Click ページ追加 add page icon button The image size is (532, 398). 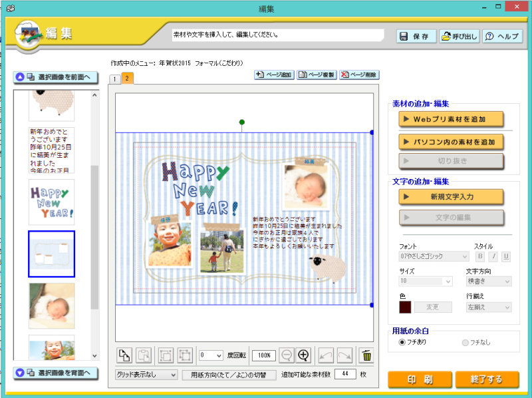coord(274,75)
